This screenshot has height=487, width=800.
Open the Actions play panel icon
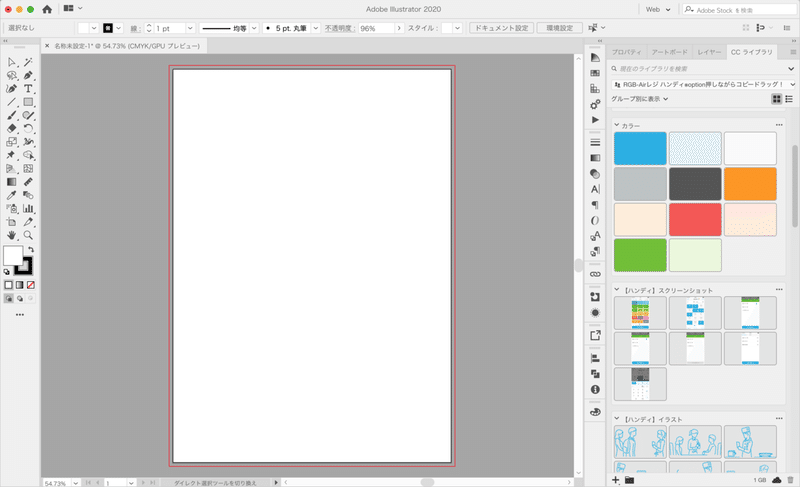(595, 120)
